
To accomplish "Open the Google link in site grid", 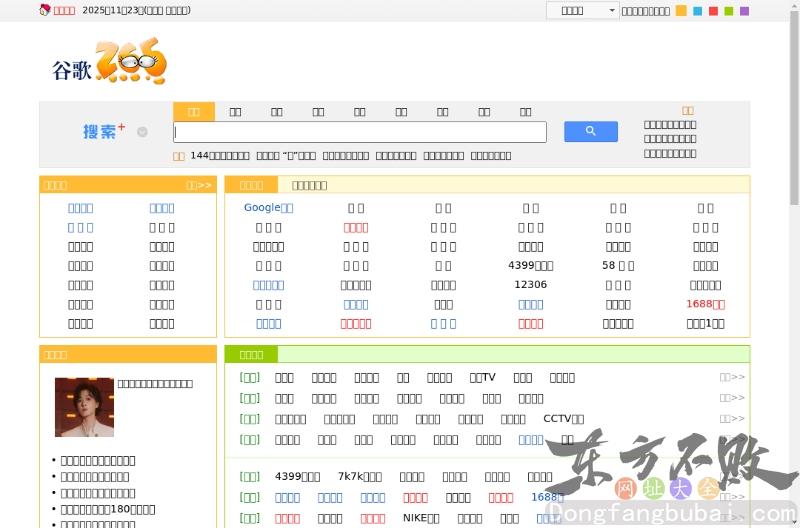I will click(x=268, y=208).
